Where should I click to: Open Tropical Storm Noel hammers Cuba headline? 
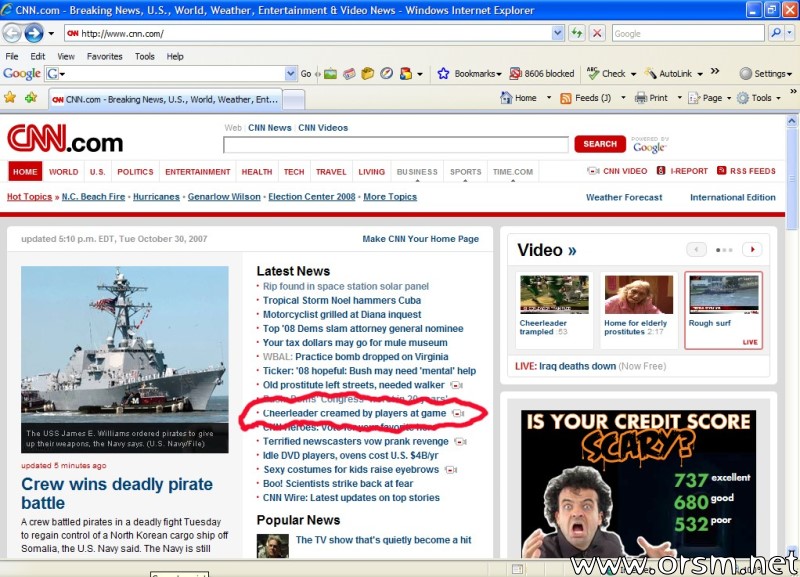[342, 300]
